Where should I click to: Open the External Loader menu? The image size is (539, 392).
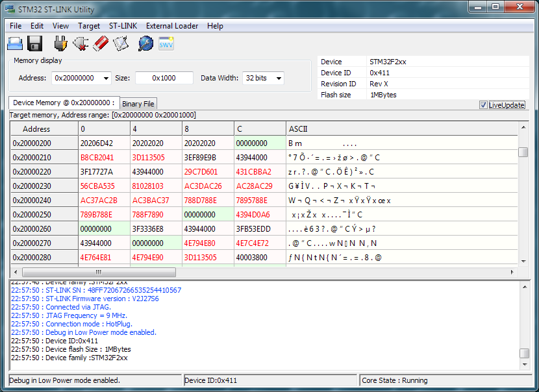(172, 26)
